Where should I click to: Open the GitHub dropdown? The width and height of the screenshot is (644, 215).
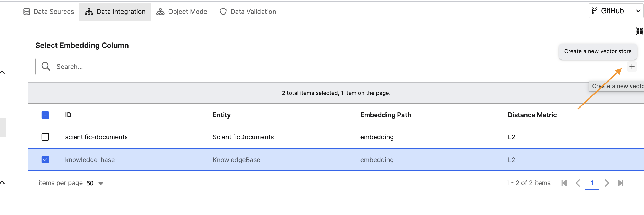[x=638, y=11]
